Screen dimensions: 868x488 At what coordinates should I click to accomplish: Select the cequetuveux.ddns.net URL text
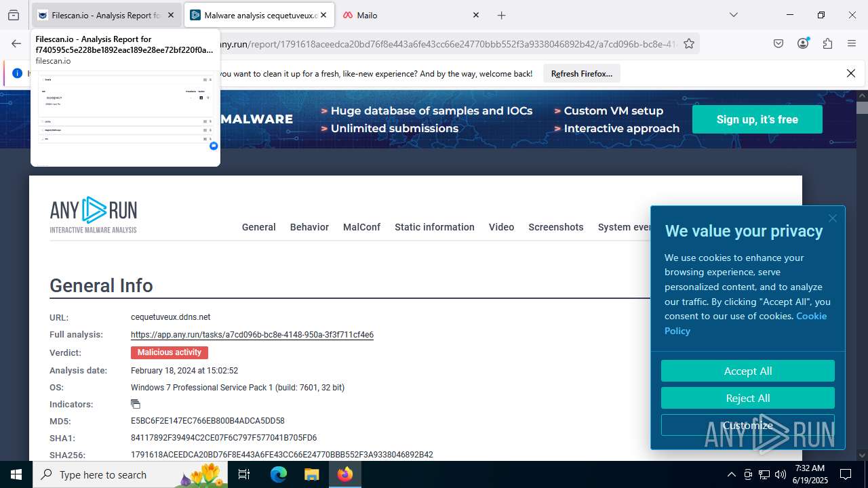pyautogui.click(x=171, y=317)
